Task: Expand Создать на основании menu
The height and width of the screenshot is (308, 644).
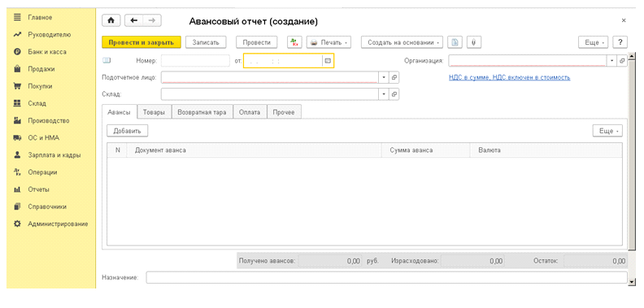Action: click(402, 42)
